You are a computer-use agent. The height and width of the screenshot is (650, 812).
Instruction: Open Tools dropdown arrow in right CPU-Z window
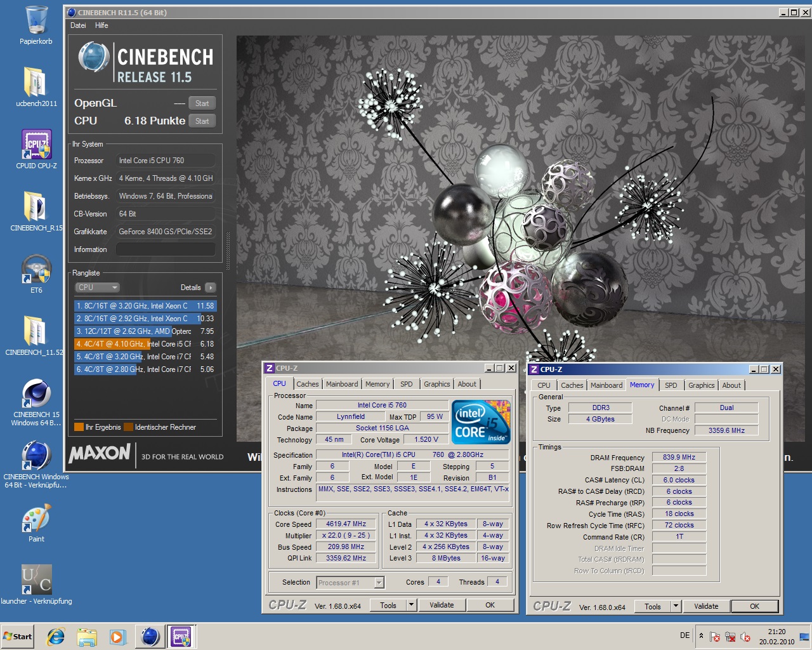pyautogui.click(x=676, y=607)
